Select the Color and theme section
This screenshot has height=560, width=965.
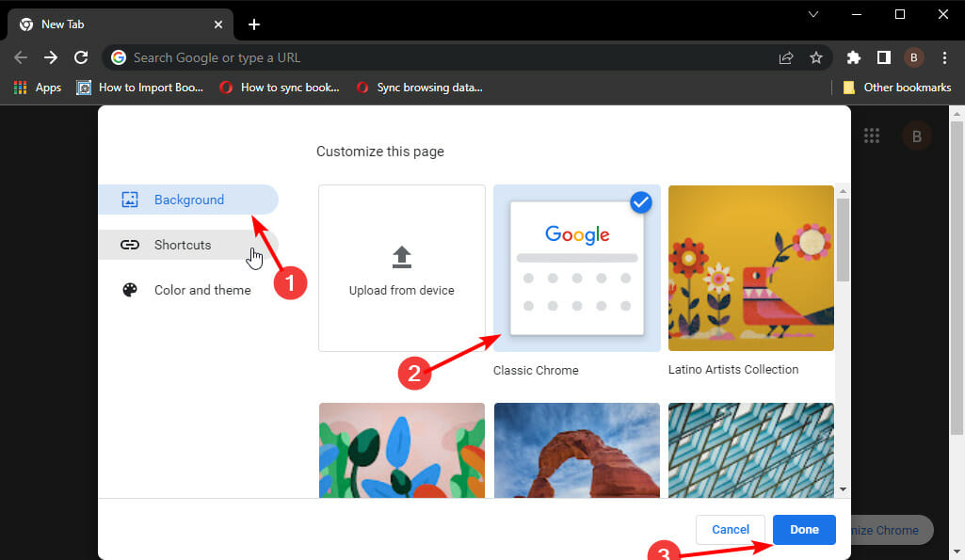[188, 290]
